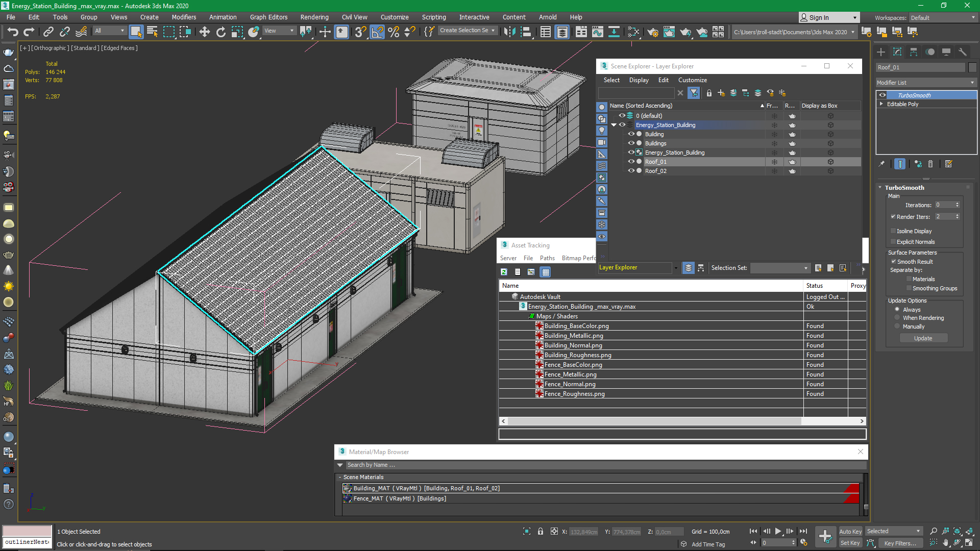The width and height of the screenshot is (980, 551).
Task: Expand the Energy_Station_Building layer group
Action: pos(615,124)
